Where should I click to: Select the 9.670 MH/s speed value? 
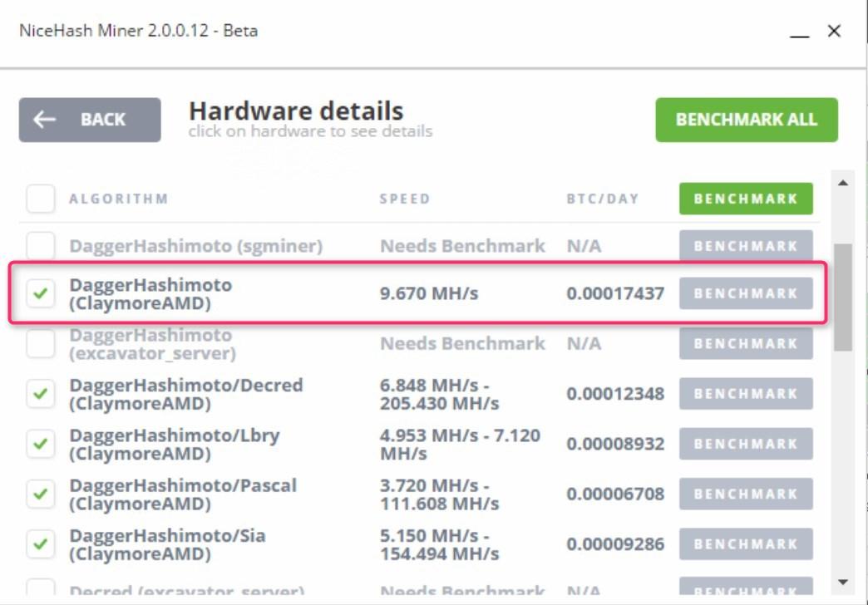[x=429, y=293]
